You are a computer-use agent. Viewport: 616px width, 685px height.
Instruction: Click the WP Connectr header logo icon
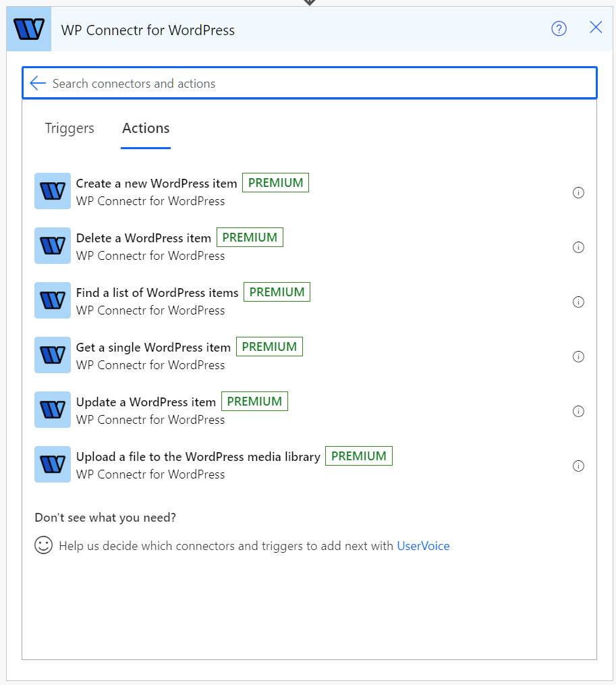click(28, 28)
